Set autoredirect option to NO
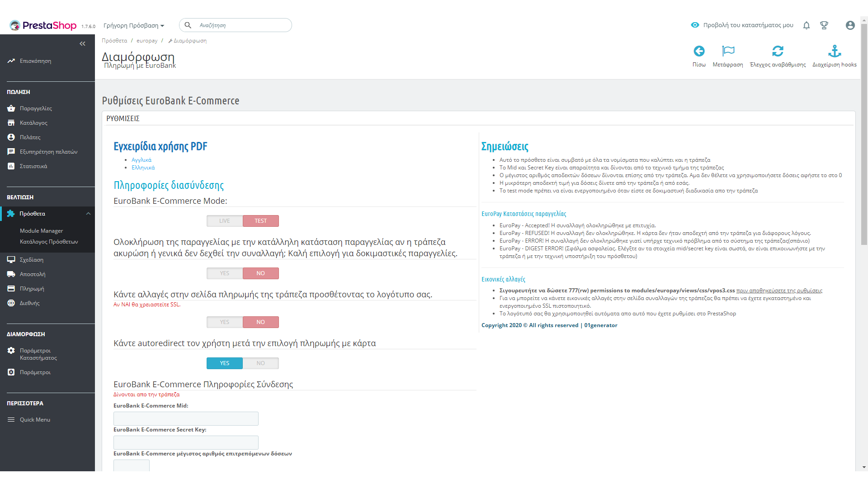 click(x=260, y=363)
